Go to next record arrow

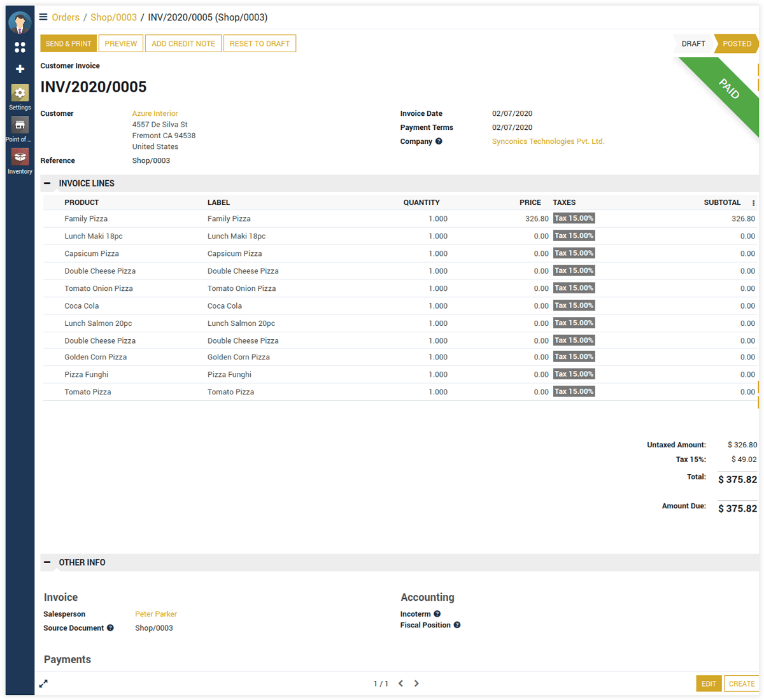tap(416, 683)
